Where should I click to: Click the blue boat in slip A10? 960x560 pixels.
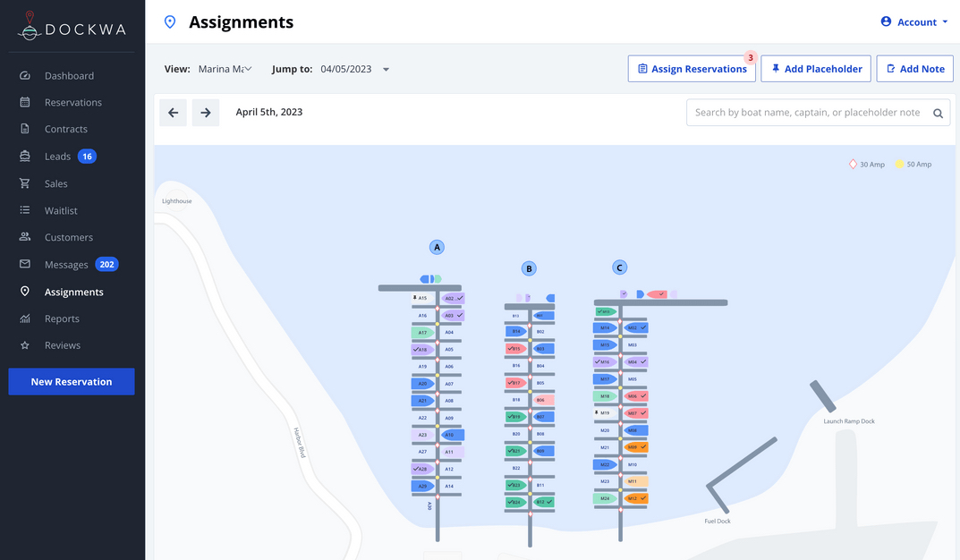tap(452, 435)
